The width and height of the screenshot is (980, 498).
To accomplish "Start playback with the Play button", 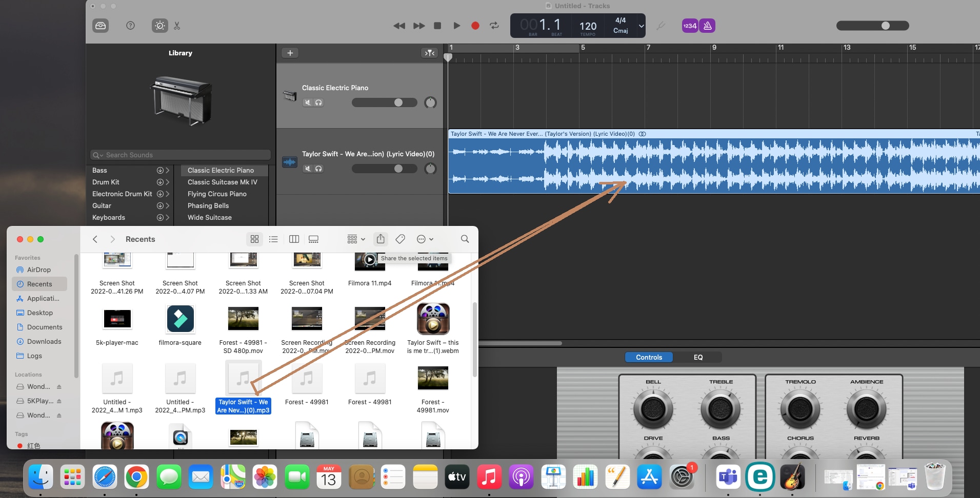I will click(x=456, y=26).
